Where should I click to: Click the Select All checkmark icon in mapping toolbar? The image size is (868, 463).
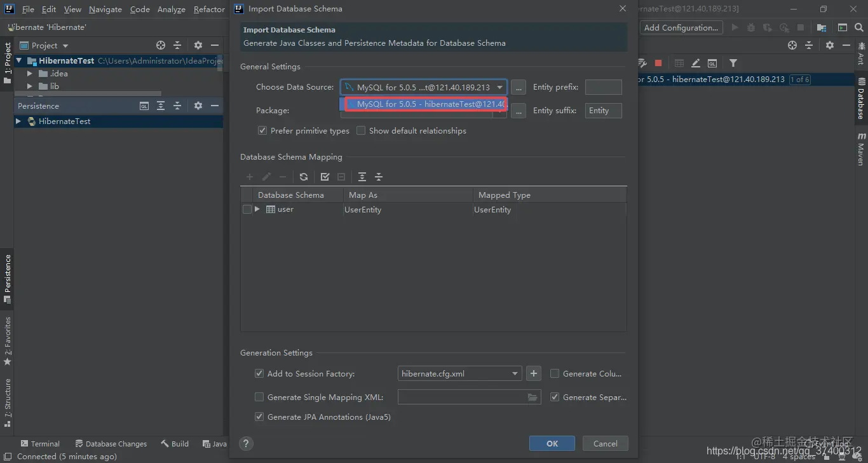coord(325,177)
